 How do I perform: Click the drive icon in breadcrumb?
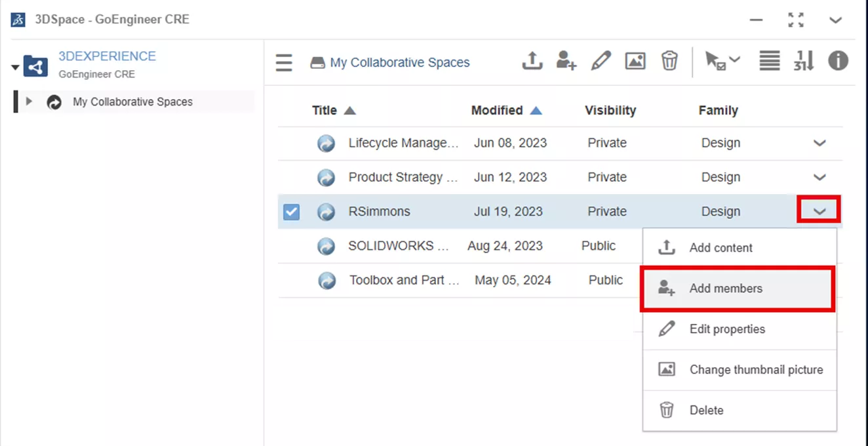318,63
